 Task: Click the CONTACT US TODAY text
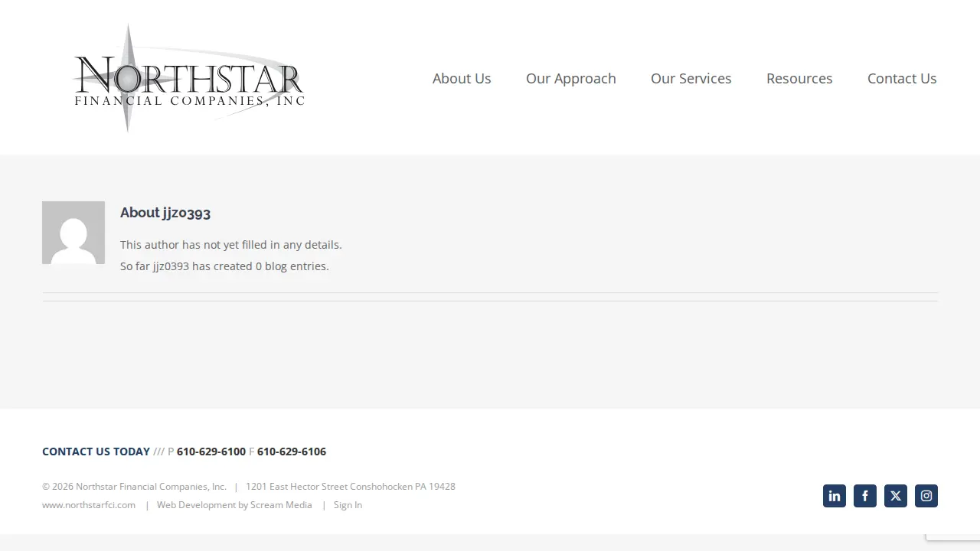[96, 452]
